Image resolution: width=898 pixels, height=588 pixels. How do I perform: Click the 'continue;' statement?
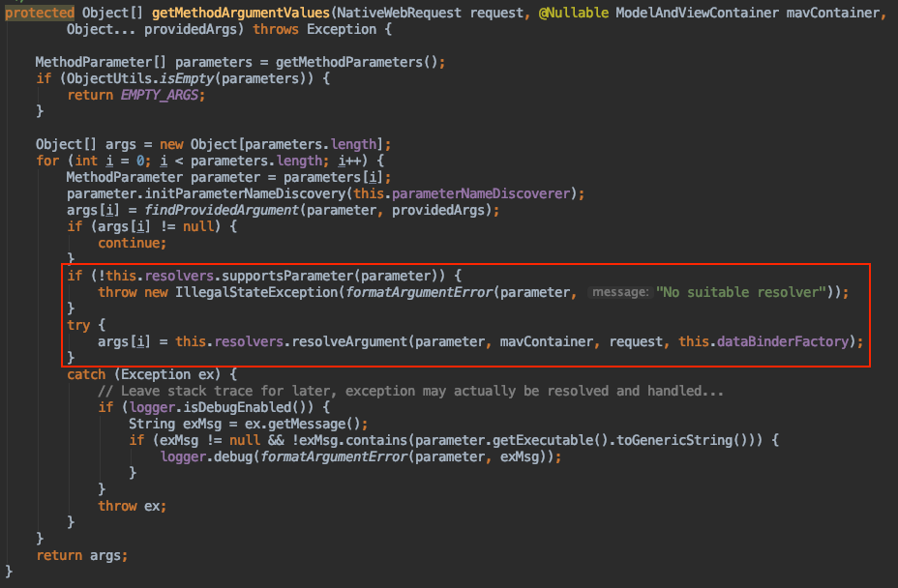click(x=132, y=243)
